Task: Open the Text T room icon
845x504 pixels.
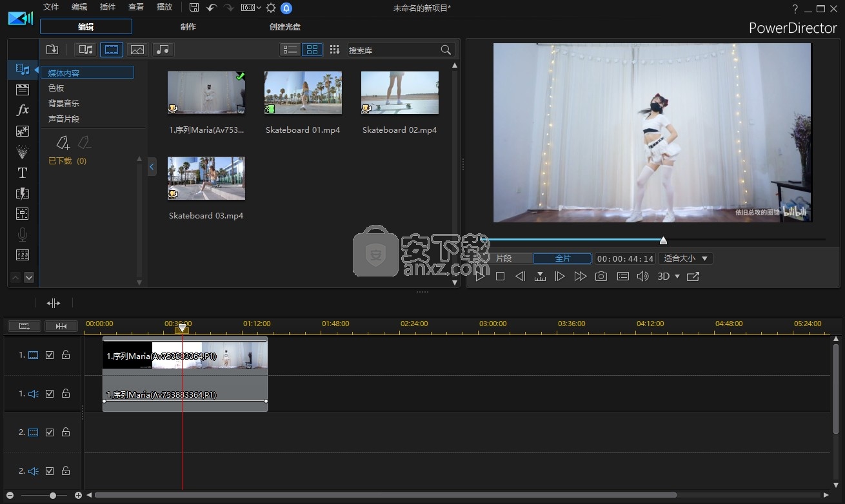Action: tap(23, 173)
